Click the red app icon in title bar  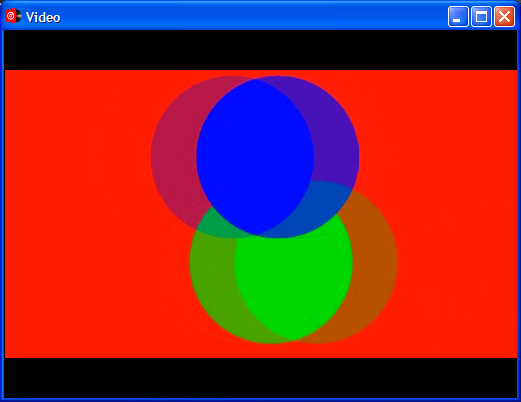point(13,16)
